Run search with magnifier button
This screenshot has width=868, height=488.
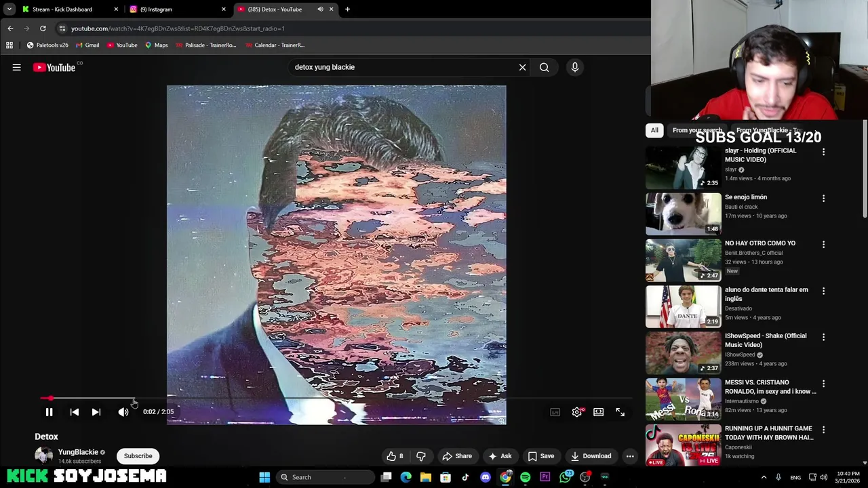(544, 67)
